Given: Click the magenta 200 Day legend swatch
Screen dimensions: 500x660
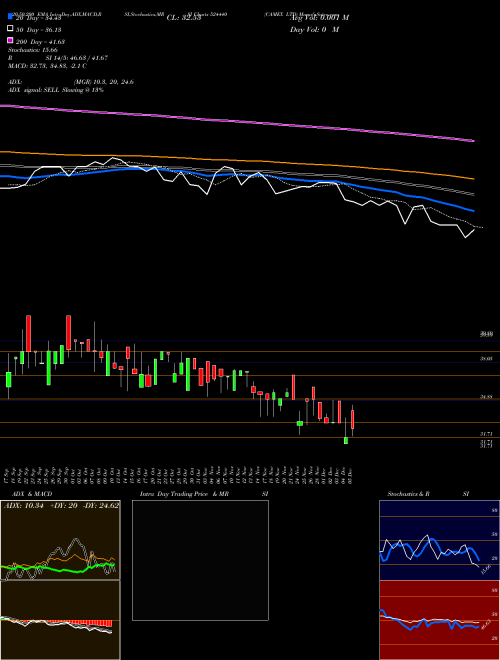Looking at the screenshot, I should point(10,40).
